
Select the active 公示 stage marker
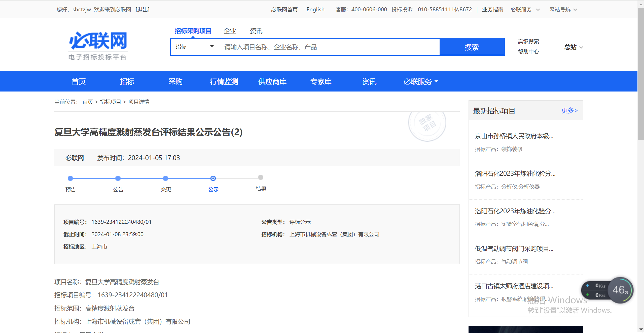213,178
